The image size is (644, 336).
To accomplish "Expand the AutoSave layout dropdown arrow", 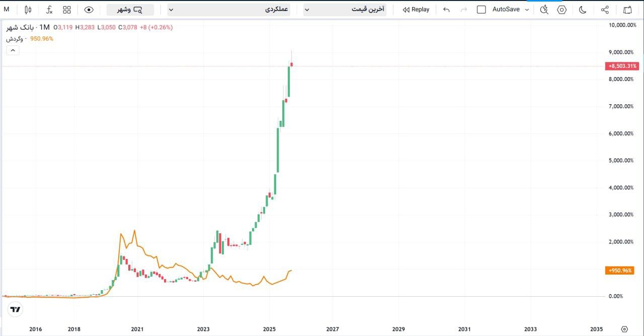I will [527, 10].
